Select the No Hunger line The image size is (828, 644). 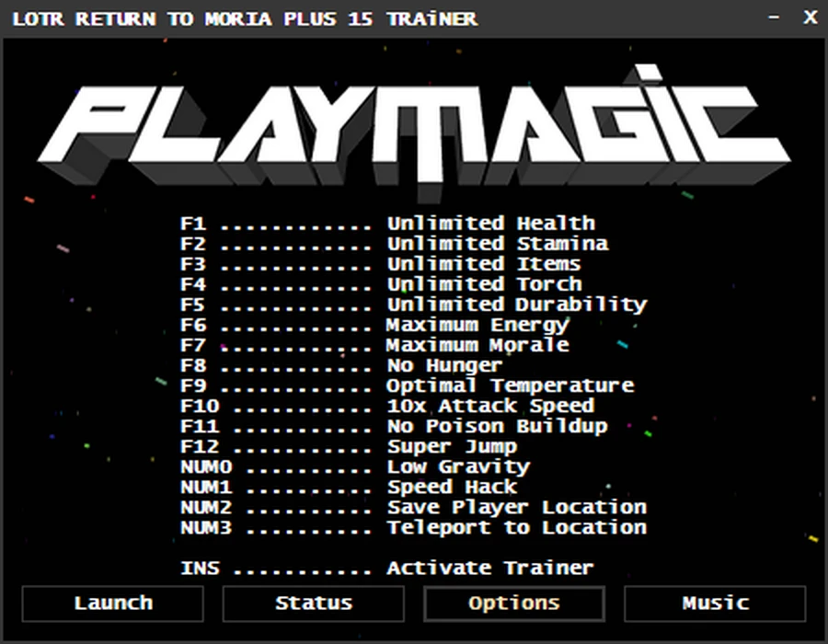(x=341, y=365)
